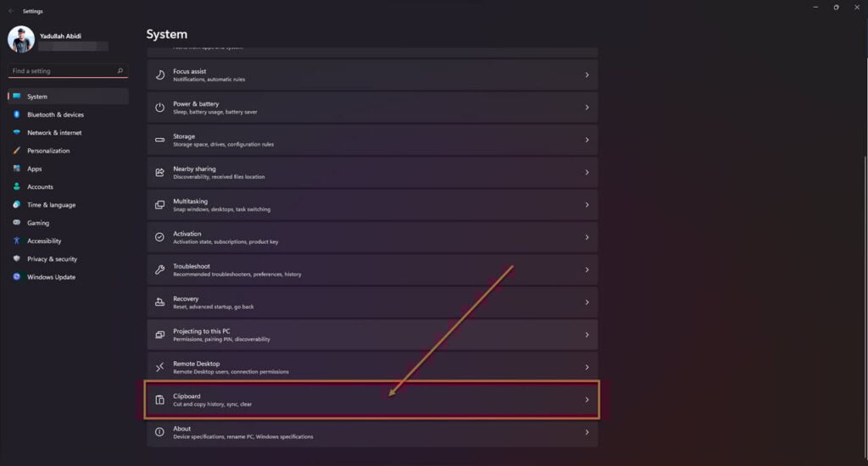Viewport: 868px width, 466px height.
Task: Click the About row chevron
Action: click(587, 432)
